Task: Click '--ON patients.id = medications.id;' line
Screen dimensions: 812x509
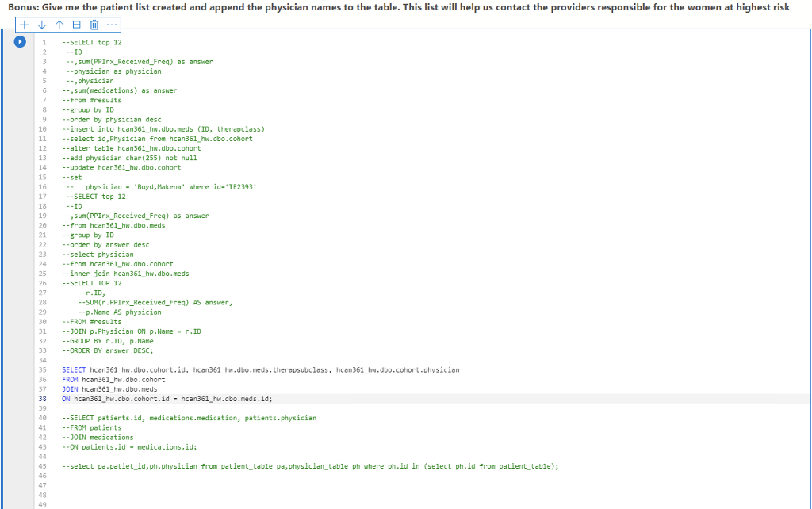Action: tap(129, 447)
